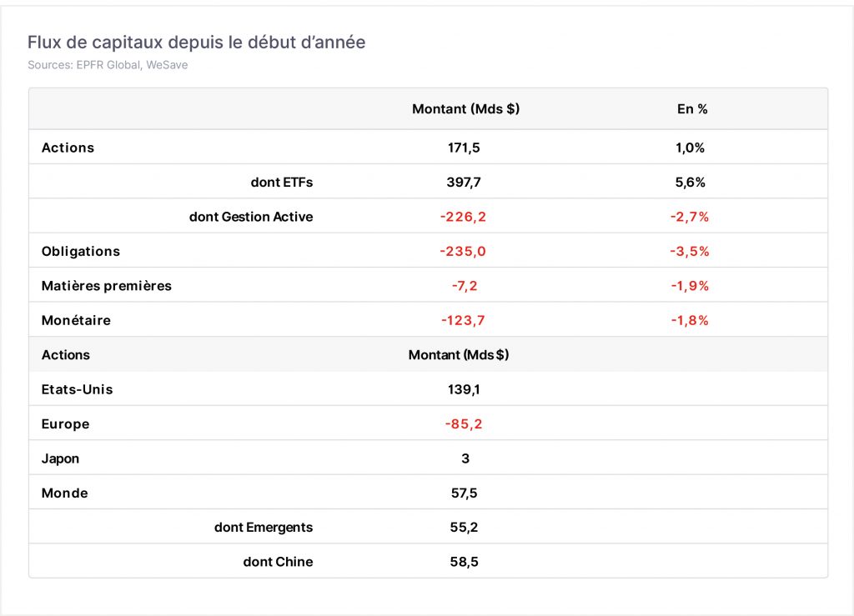
Task: Click the Etats-Unis row label
Action: (78, 389)
